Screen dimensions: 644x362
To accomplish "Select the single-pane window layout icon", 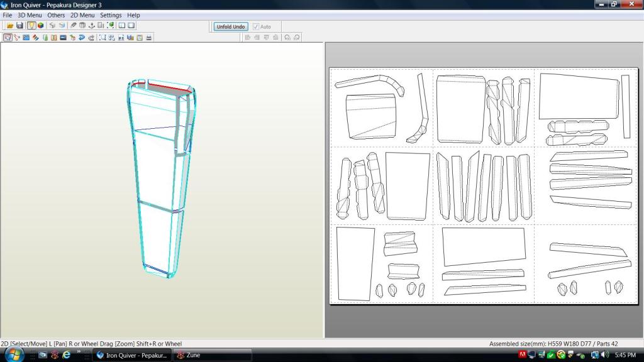I will pos(131,25).
